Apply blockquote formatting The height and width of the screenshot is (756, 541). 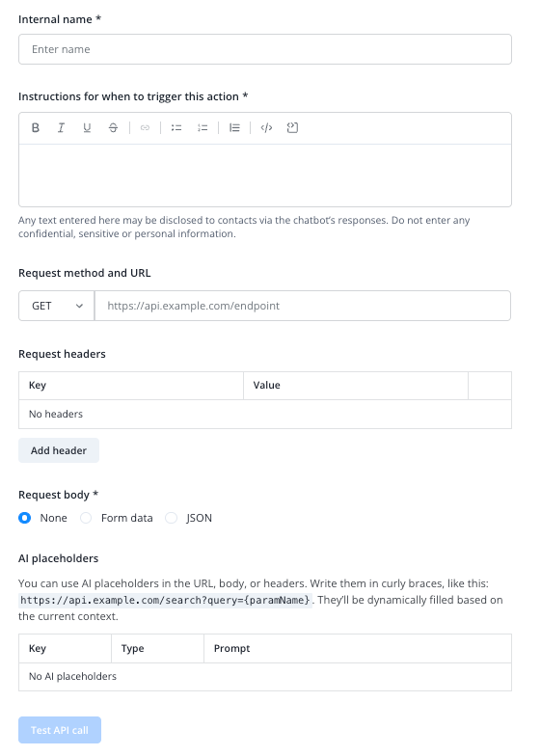click(234, 127)
